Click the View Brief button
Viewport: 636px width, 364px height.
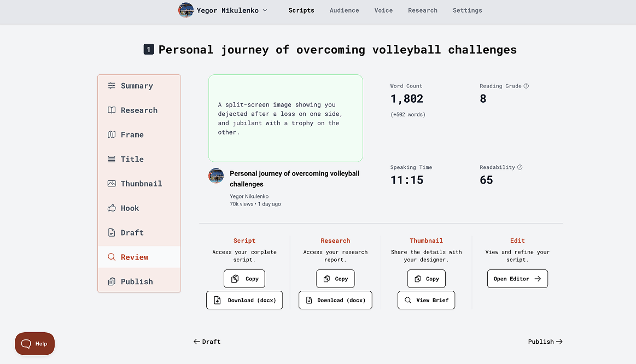(x=426, y=300)
